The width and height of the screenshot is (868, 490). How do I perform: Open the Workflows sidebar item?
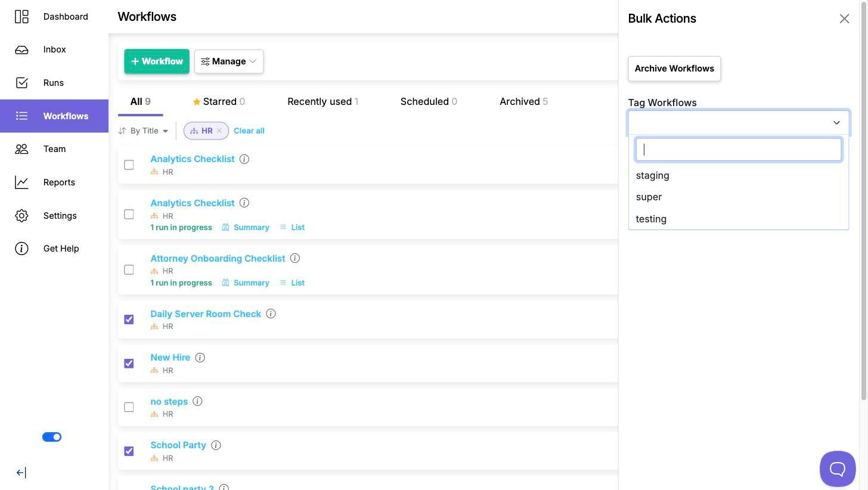click(54, 116)
